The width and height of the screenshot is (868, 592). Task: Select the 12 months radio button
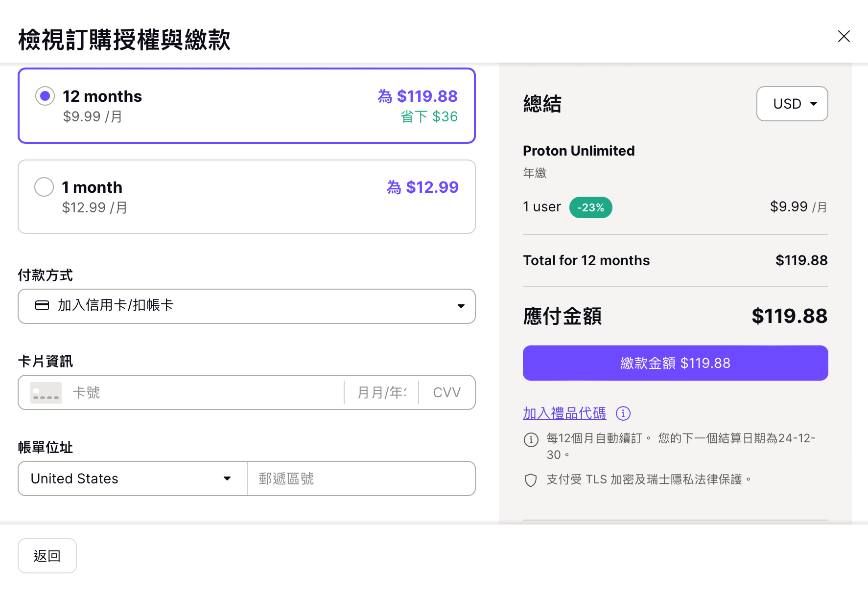click(45, 96)
